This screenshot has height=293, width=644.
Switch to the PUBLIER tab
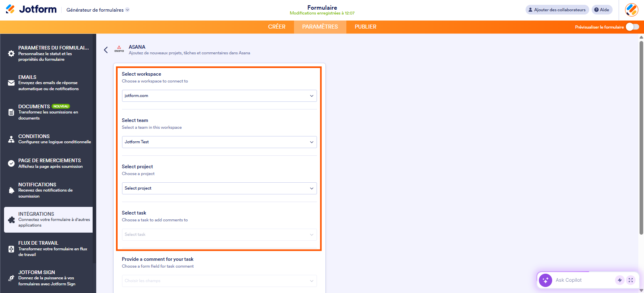tap(366, 27)
